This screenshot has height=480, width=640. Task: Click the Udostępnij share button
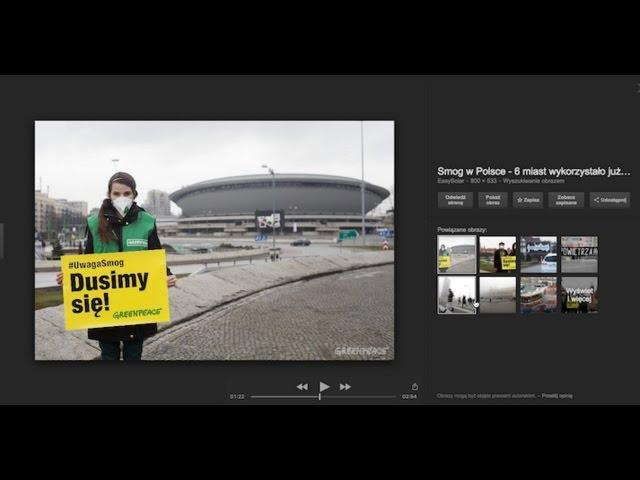click(610, 200)
